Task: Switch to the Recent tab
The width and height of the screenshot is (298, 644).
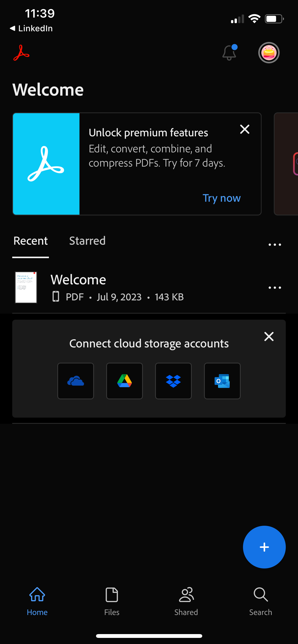Action: pos(31,241)
